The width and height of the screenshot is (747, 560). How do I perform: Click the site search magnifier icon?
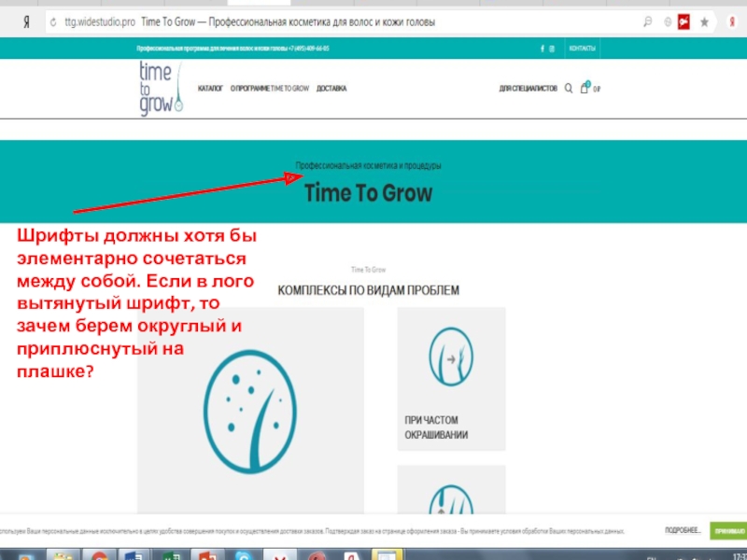[569, 88]
